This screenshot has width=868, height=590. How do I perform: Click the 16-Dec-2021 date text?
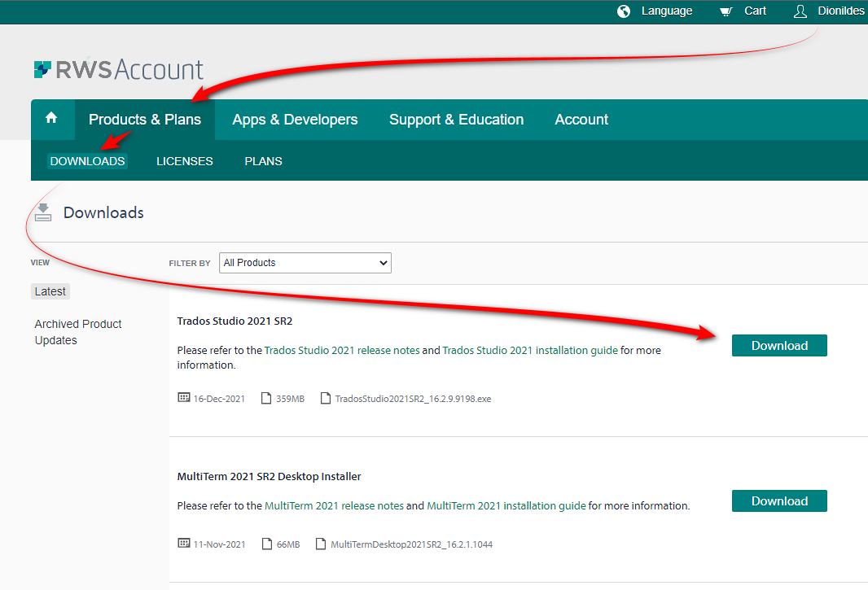pos(219,399)
